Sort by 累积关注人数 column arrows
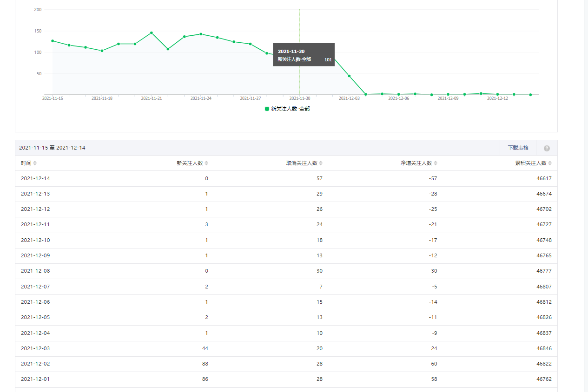Viewport: 588px width, 392px height. click(x=550, y=163)
